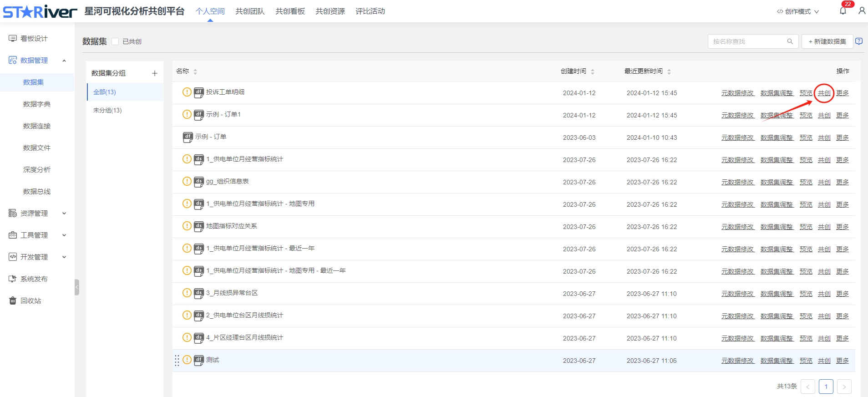This screenshot has width=868, height=397.
Task: Click the help question mark icon
Action: click(x=859, y=41)
